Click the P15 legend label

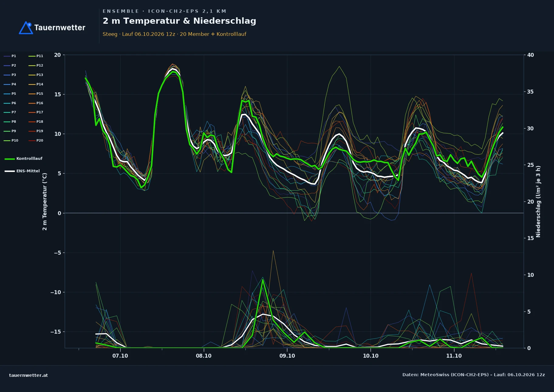40,94
